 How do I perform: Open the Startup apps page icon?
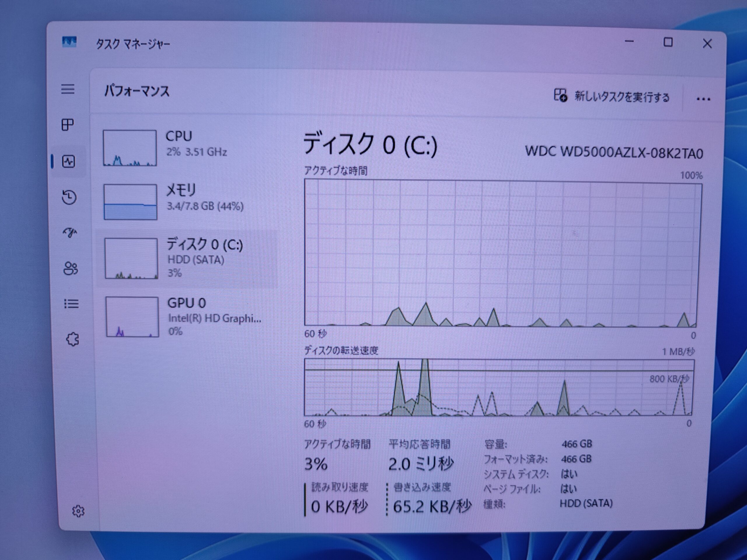(70, 232)
